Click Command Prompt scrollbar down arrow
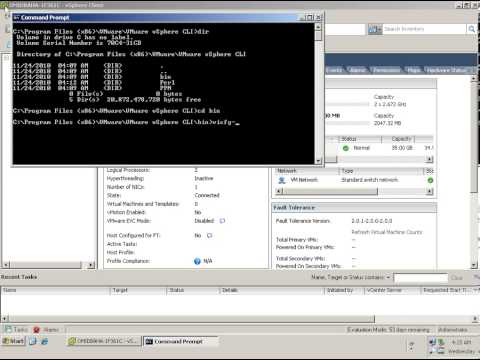480x360 pixels. click(318, 161)
